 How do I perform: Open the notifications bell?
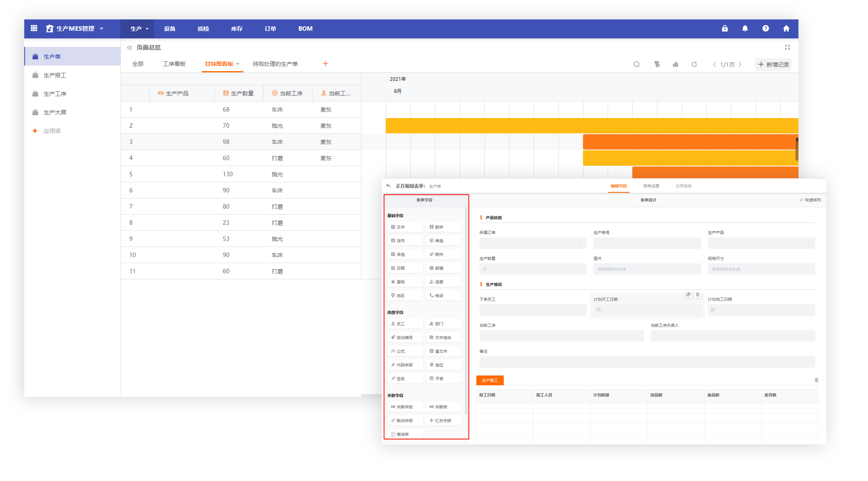coord(745,28)
